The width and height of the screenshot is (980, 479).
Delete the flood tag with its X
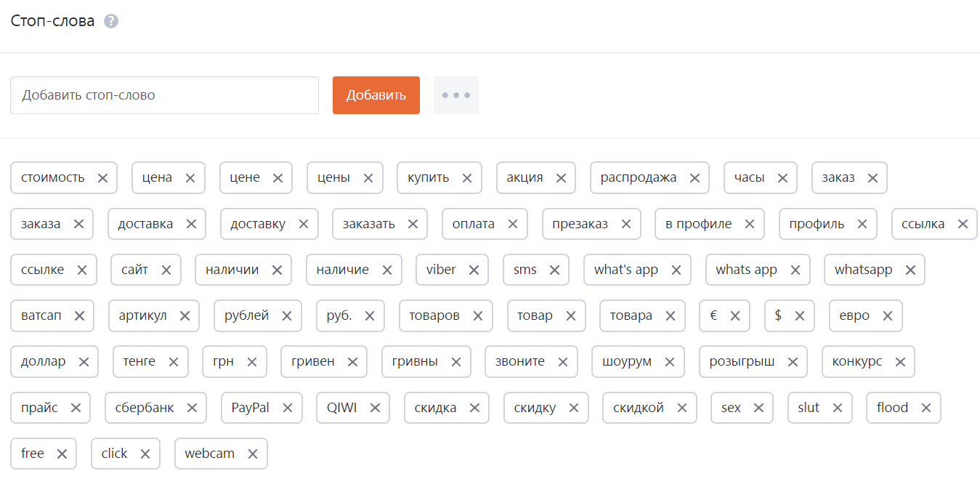926,408
